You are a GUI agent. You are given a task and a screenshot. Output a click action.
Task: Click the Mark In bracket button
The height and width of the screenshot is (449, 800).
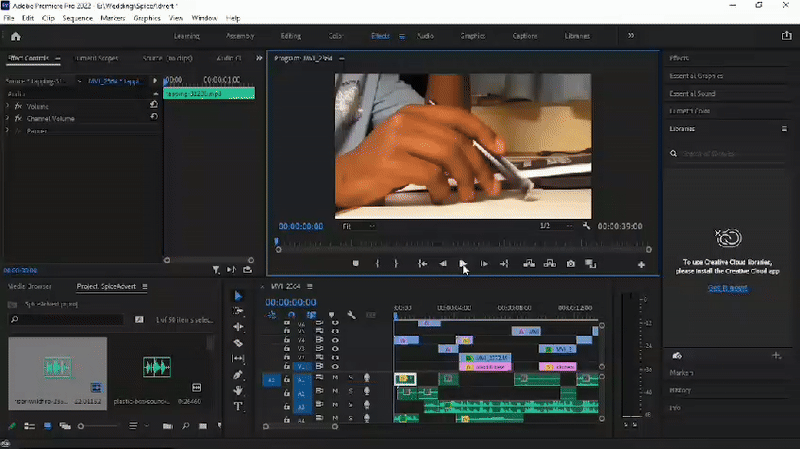click(x=378, y=264)
